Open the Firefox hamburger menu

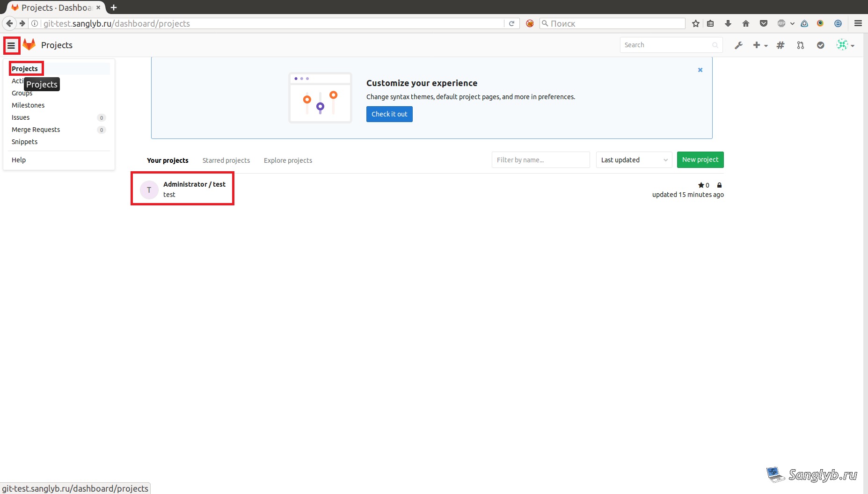pos(858,23)
